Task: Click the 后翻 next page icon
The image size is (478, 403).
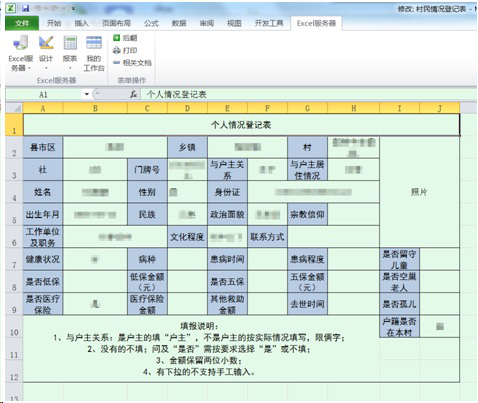Action: pos(116,38)
